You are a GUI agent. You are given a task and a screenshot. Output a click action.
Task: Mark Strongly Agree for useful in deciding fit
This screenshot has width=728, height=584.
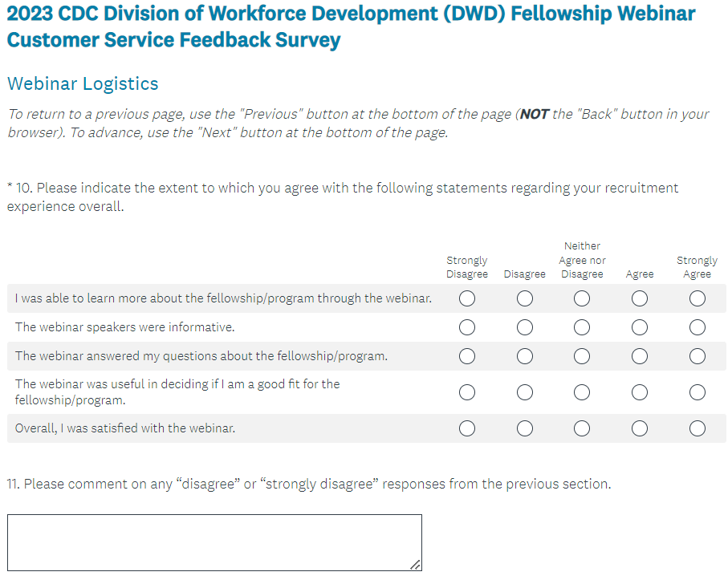(697, 392)
